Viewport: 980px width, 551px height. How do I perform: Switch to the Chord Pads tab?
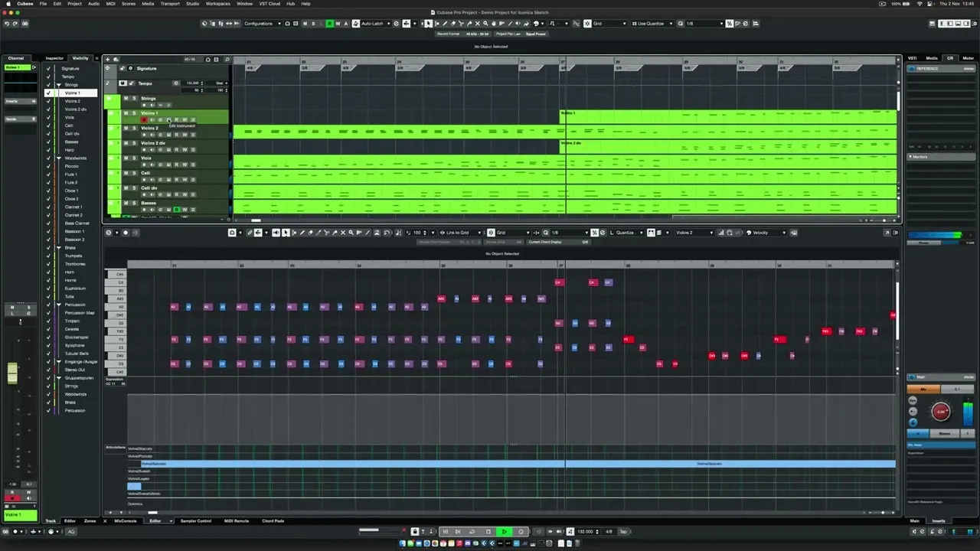click(x=273, y=521)
